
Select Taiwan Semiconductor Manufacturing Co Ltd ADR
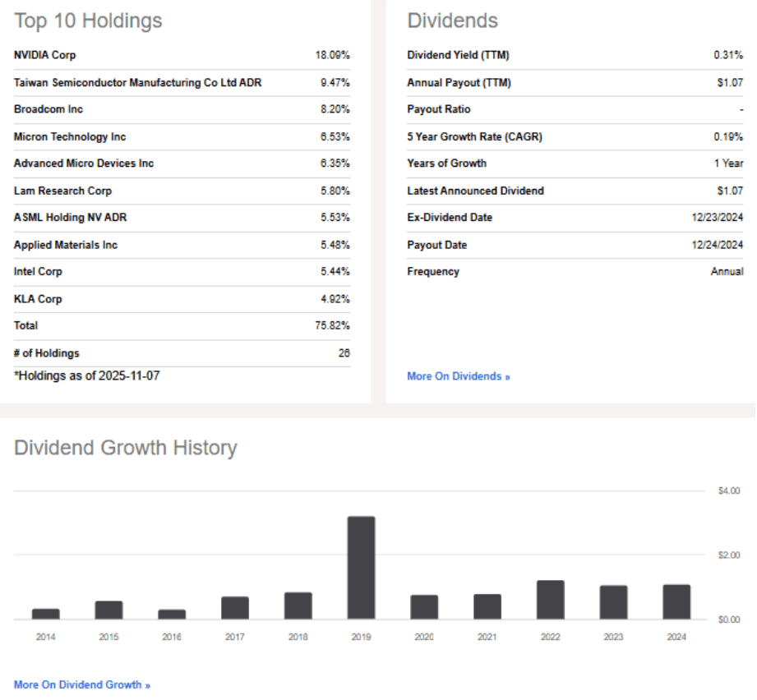pos(137,82)
